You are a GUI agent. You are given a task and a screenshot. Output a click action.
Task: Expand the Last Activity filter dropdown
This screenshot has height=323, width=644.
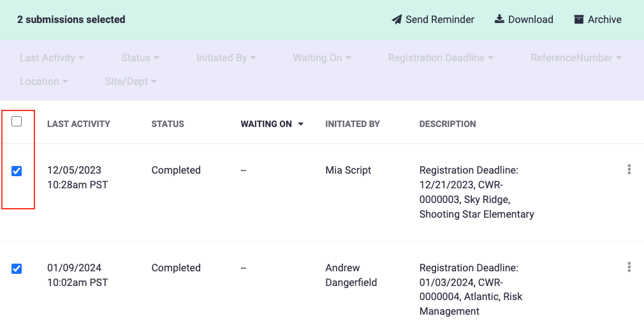pyautogui.click(x=52, y=58)
